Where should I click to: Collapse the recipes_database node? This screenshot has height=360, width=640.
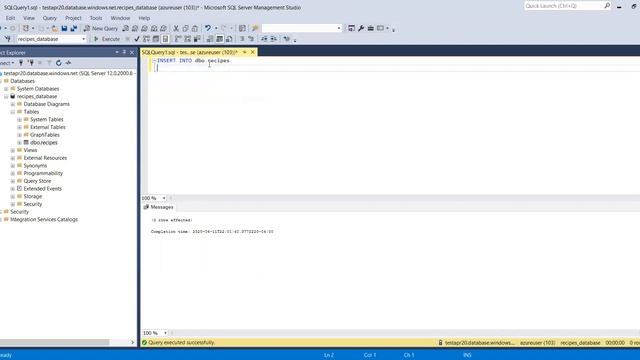tap(6, 97)
